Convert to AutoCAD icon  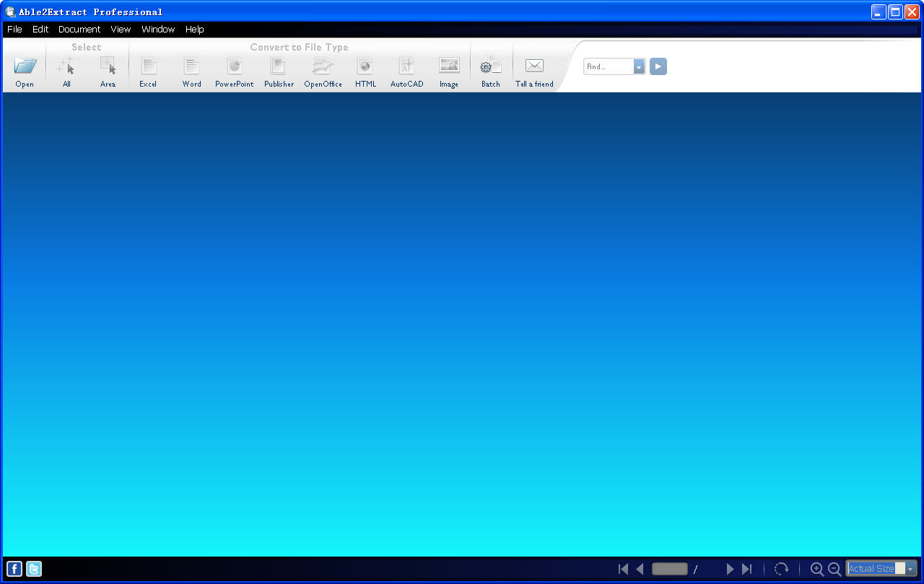pyautogui.click(x=406, y=66)
